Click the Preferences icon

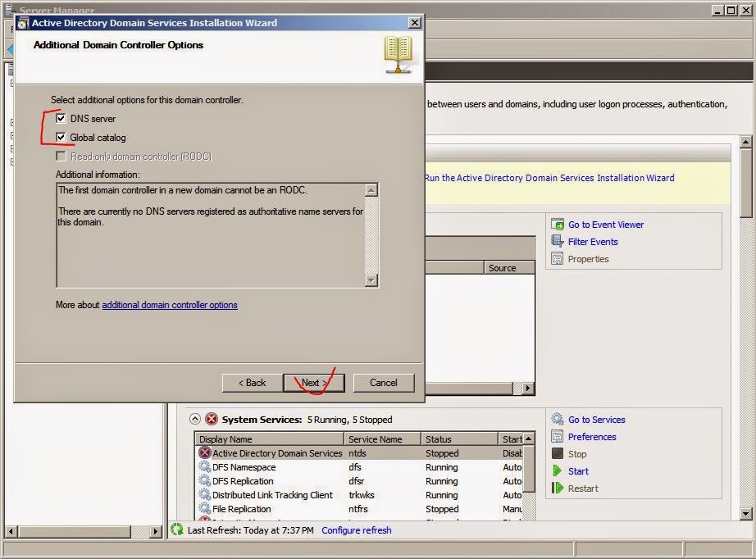[558, 436]
